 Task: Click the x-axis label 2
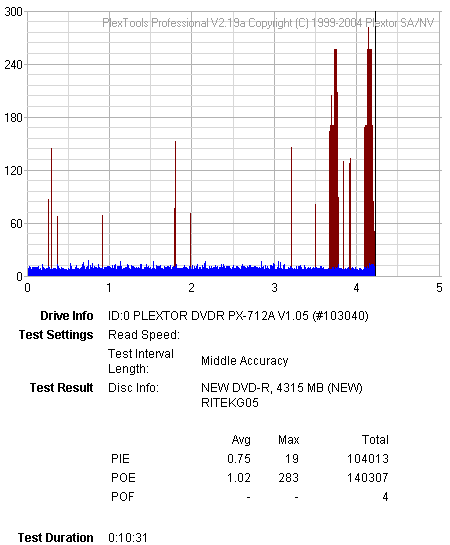[x=191, y=288]
